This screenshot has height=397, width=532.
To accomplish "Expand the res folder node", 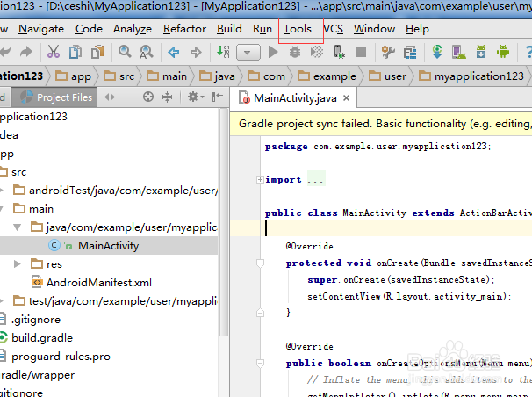I will click(x=18, y=263).
